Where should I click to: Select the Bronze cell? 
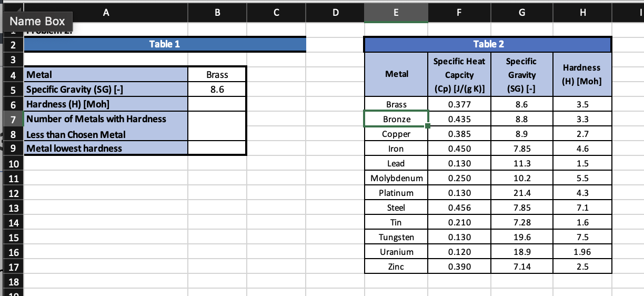397,119
